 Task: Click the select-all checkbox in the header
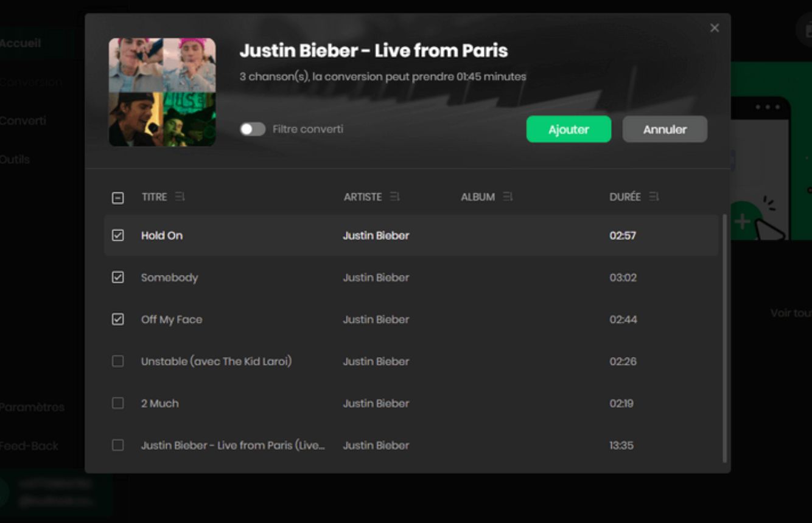(x=117, y=196)
